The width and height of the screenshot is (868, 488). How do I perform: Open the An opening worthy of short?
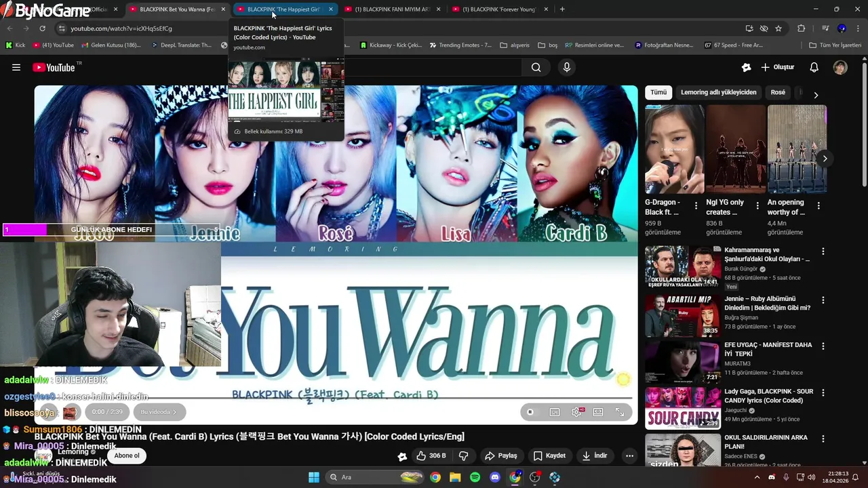[797, 149]
